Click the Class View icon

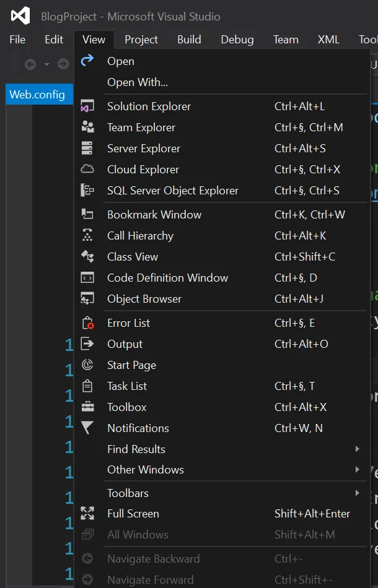click(x=87, y=256)
